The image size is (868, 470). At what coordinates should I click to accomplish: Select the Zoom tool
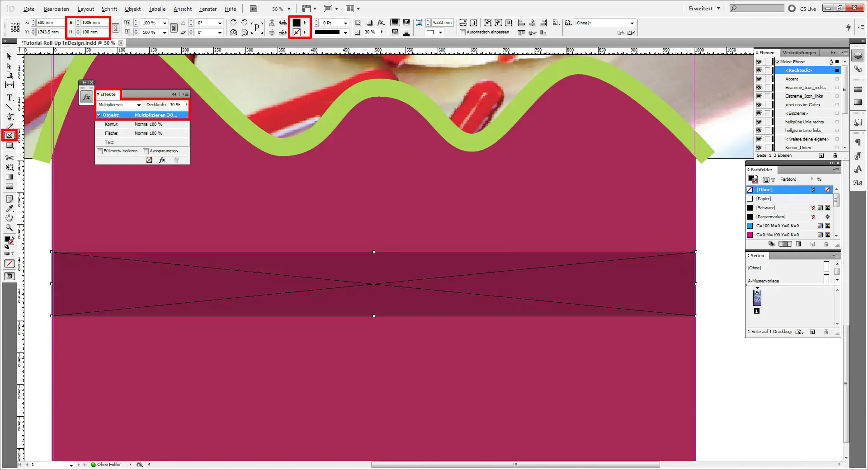tap(9, 228)
